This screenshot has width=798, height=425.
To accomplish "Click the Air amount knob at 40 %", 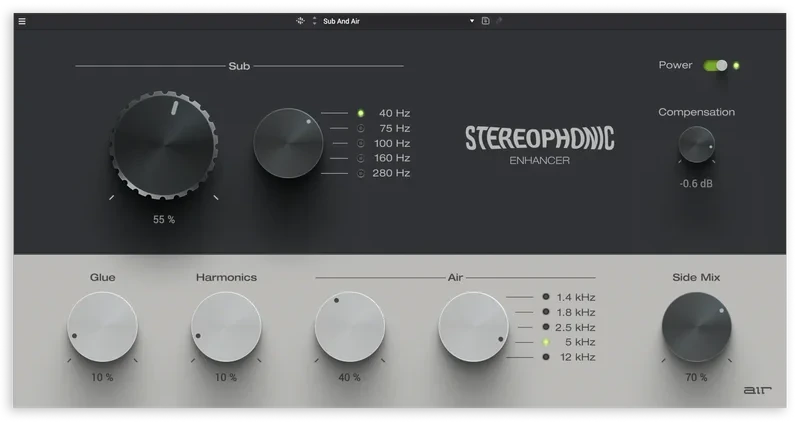I will 350,327.
